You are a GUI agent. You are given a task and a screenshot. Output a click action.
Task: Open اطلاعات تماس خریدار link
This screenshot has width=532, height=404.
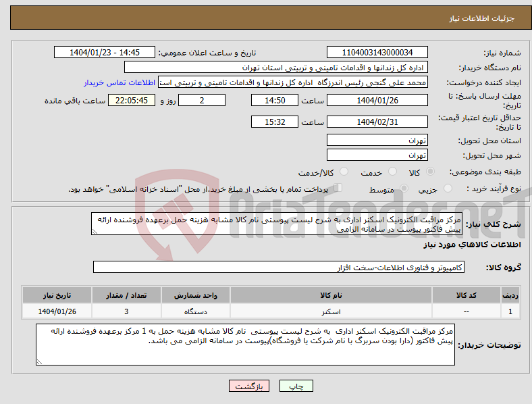click(x=119, y=82)
